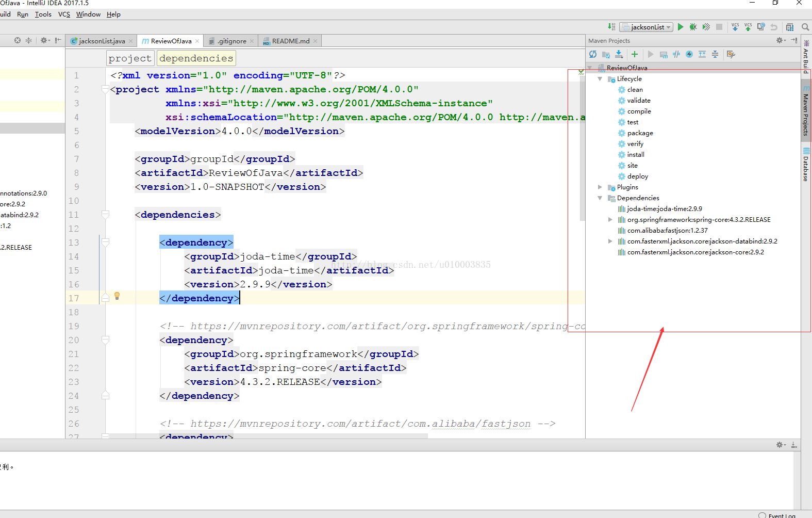812x518 pixels.
Task: Collapse all in the Project panel
Action: 28,40
